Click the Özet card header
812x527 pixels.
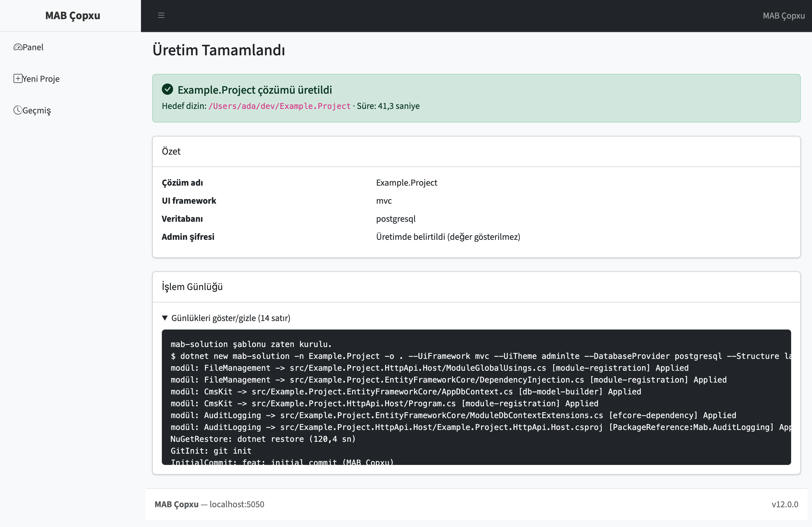coord(476,151)
